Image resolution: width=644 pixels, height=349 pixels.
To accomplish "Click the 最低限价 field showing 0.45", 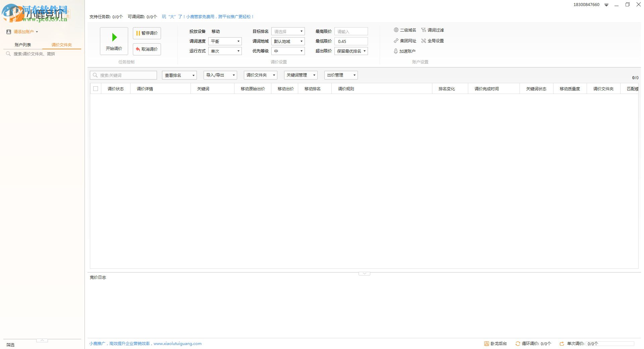I will coord(351,41).
